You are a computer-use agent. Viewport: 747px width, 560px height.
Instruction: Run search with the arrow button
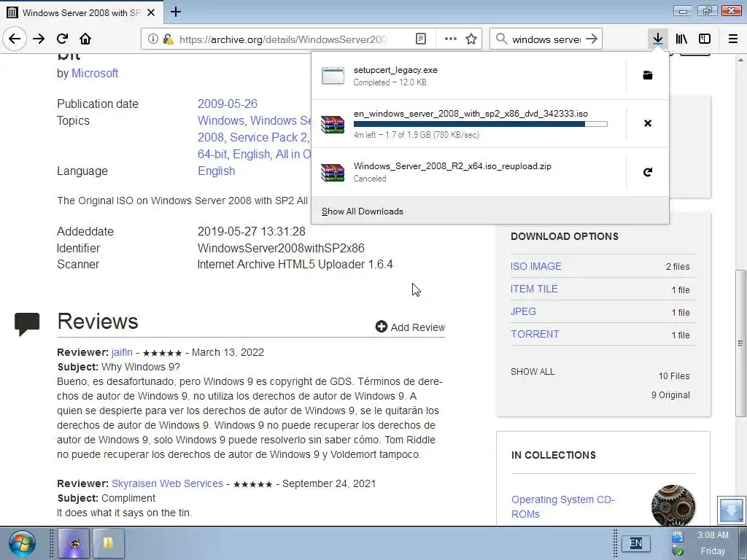[x=591, y=39]
